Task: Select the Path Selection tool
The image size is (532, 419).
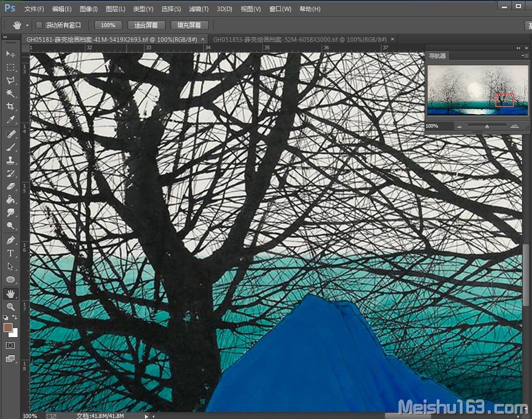Action: click(x=11, y=266)
